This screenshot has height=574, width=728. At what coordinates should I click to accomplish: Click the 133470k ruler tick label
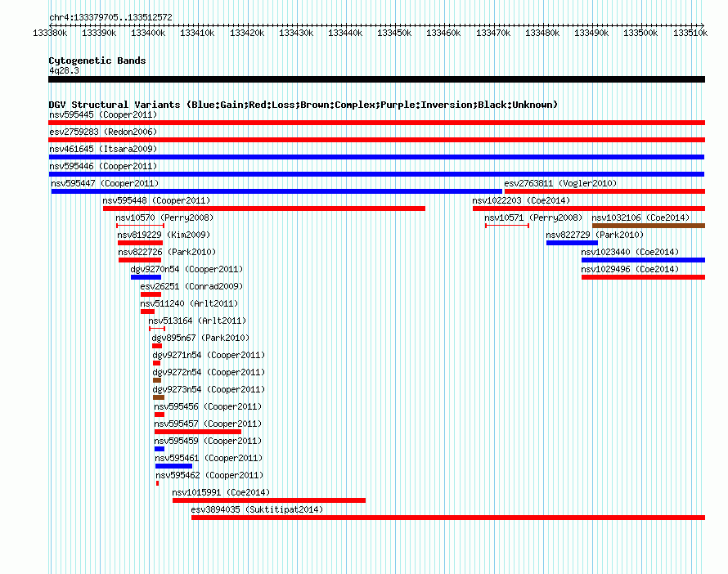493,33
